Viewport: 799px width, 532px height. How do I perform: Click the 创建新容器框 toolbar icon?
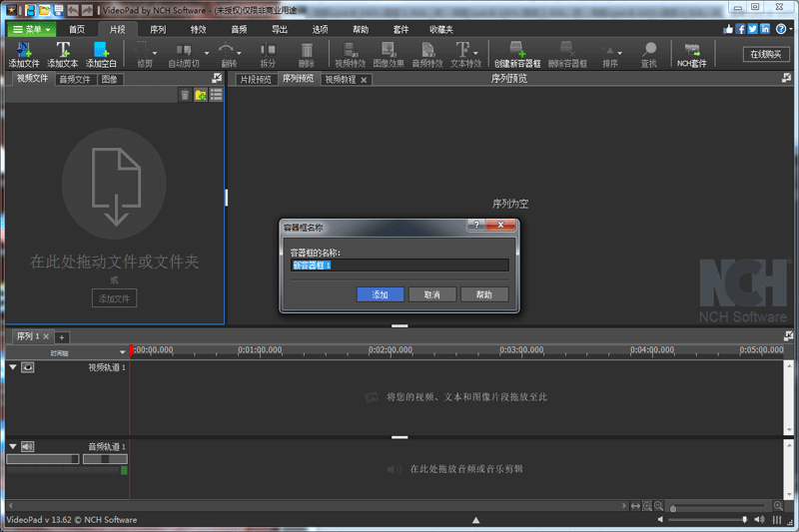click(516, 50)
